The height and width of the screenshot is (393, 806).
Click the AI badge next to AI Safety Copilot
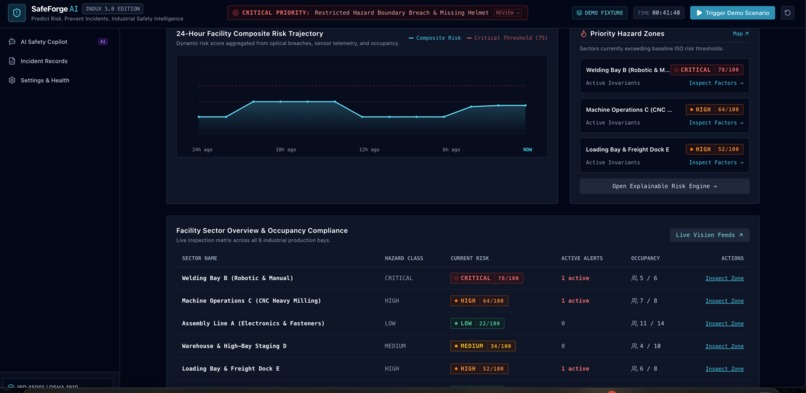point(103,42)
